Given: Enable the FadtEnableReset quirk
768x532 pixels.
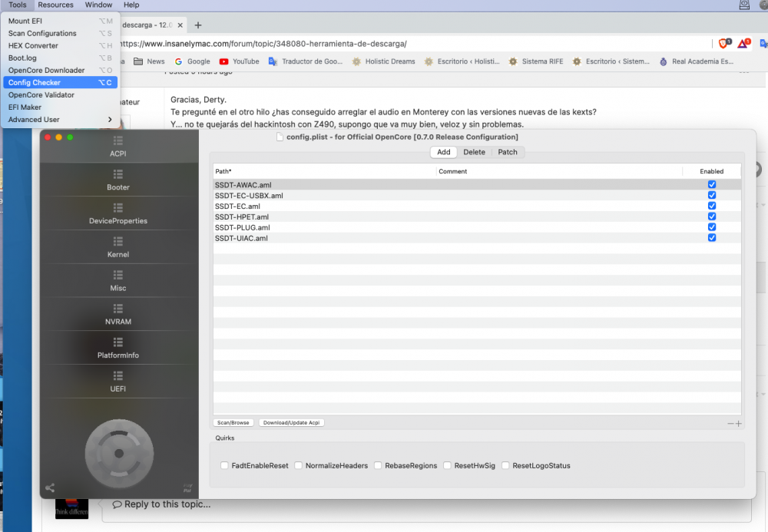Looking at the screenshot, I should click(224, 465).
